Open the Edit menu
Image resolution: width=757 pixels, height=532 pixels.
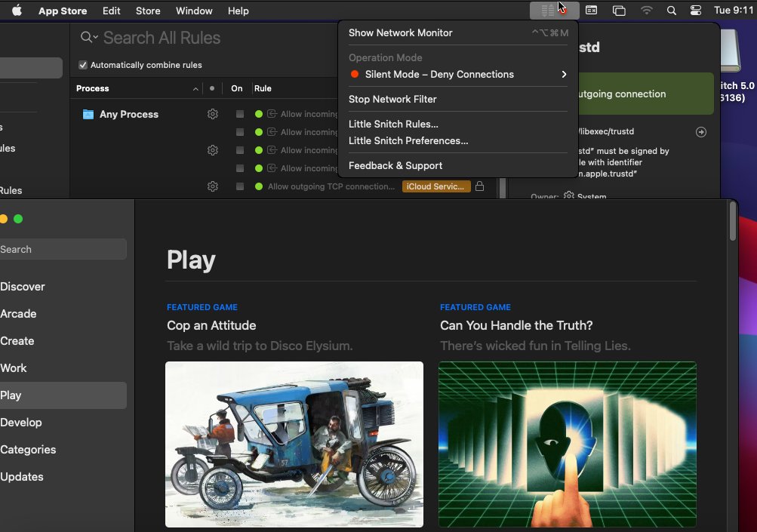tap(112, 11)
